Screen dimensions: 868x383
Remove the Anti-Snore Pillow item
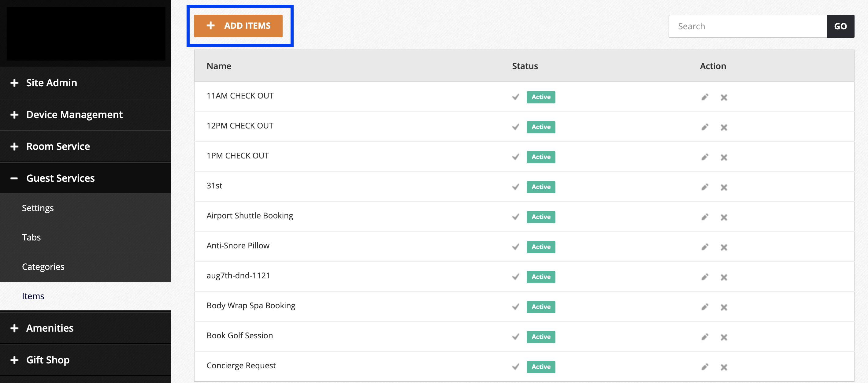click(x=724, y=247)
